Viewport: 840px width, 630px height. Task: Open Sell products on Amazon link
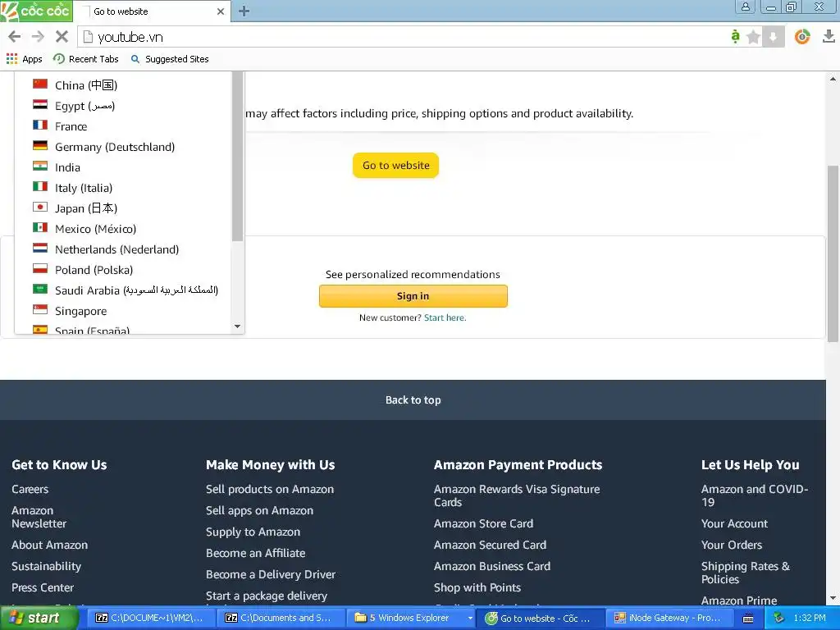click(270, 489)
